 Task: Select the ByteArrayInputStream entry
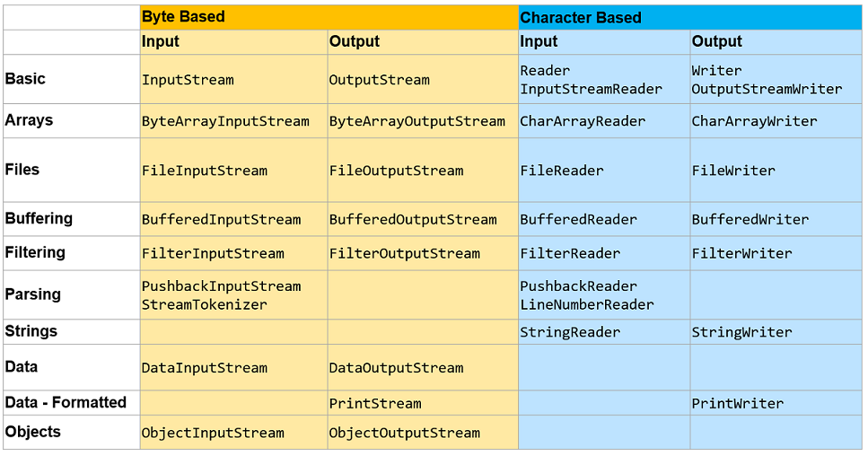(x=225, y=121)
